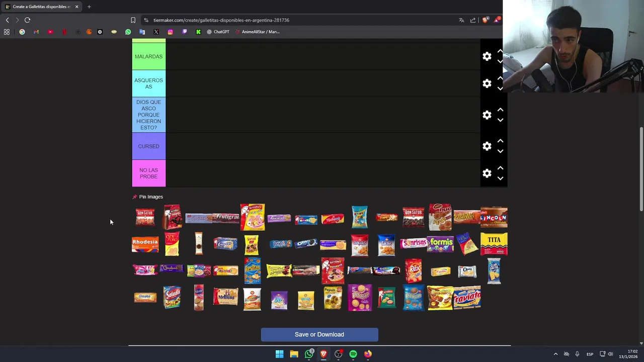Select the Oreo package image
This screenshot has height=362, width=644.
pyautogui.click(x=306, y=243)
